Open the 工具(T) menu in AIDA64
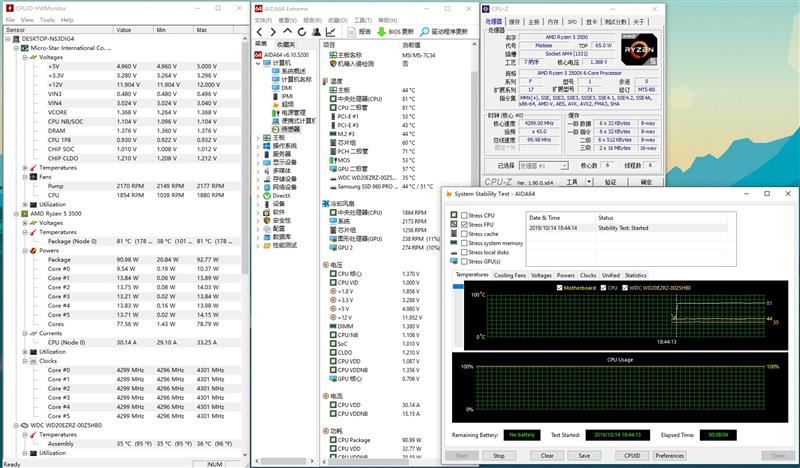Viewport: 800px width, 468px height. click(362, 20)
